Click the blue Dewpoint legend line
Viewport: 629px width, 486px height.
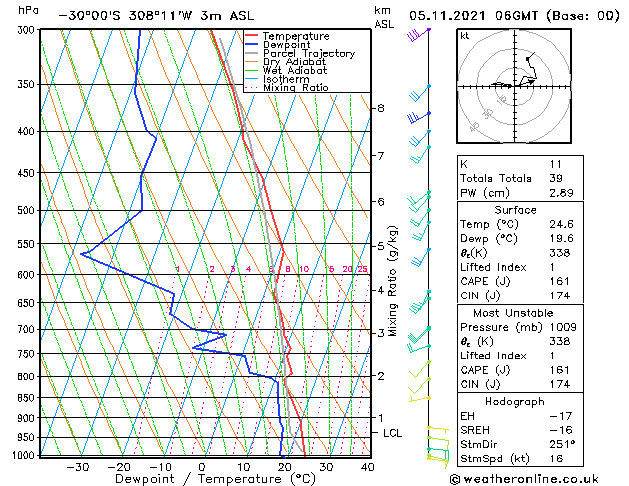pos(252,45)
